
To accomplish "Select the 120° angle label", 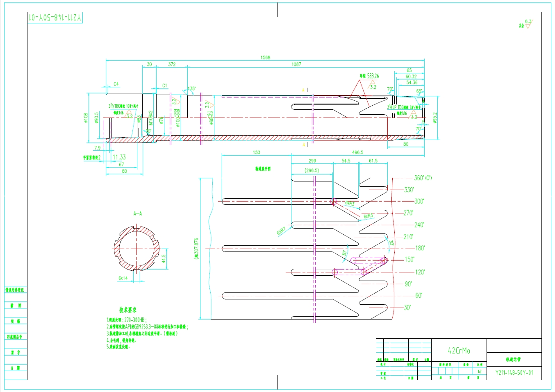I will [420, 272].
